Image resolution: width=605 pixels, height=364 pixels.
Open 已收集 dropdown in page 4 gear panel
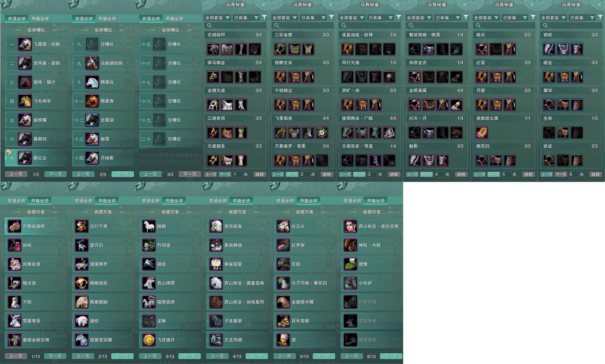pos(448,18)
